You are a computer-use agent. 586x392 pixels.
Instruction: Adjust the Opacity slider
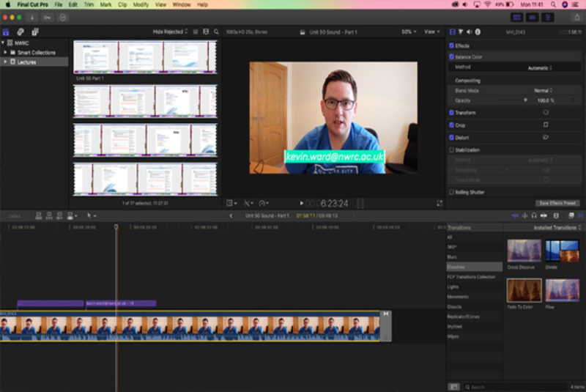[525, 100]
